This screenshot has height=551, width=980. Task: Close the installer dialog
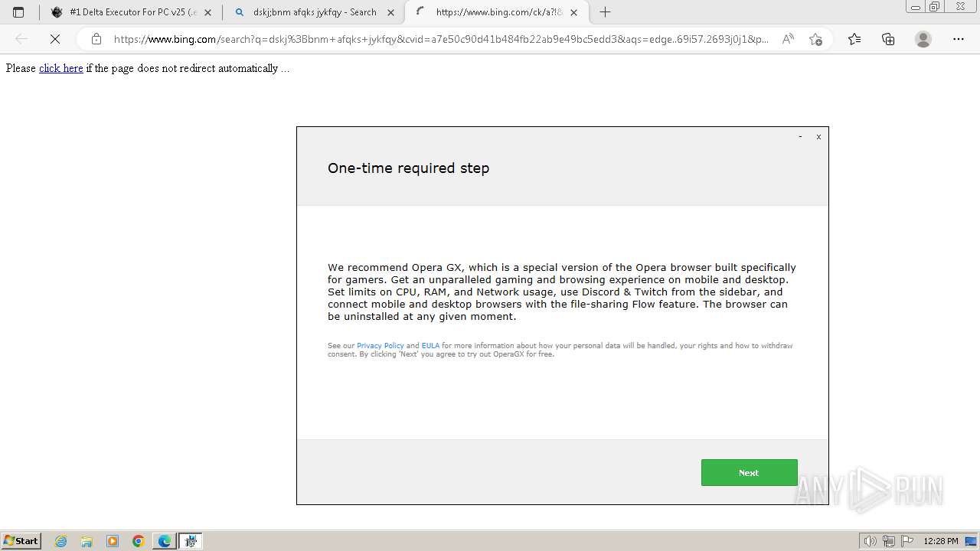(x=818, y=137)
